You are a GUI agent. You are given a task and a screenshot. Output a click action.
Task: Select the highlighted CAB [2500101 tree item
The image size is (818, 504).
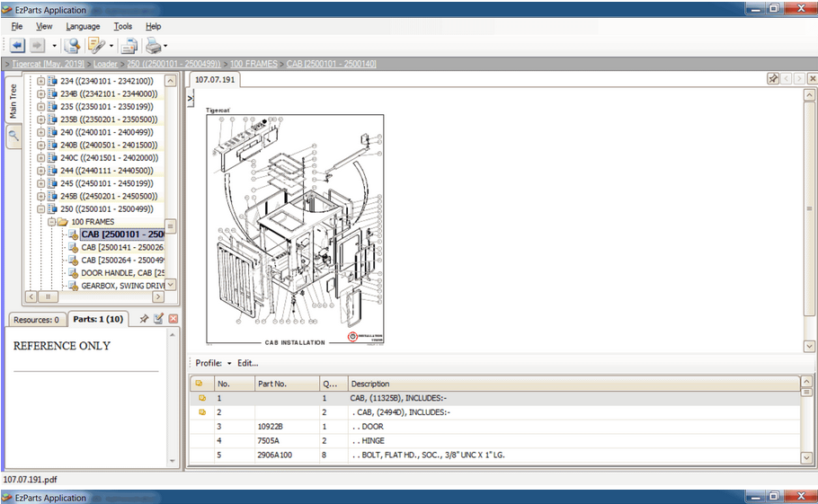click(122, 234)
